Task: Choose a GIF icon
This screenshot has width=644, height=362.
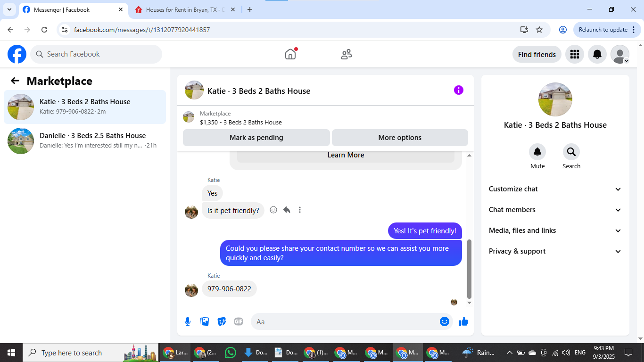Action: pyautogui.click(x=239, y=321)
